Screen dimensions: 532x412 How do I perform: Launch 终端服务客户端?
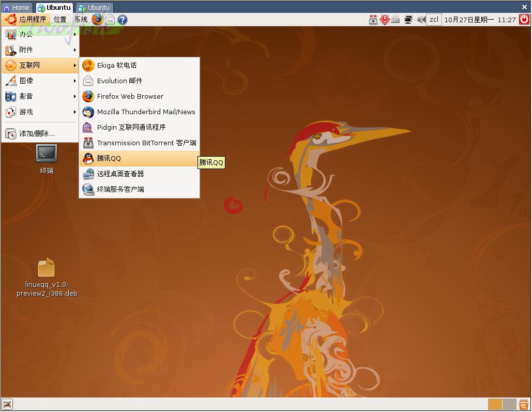click(x=140, y=189)
